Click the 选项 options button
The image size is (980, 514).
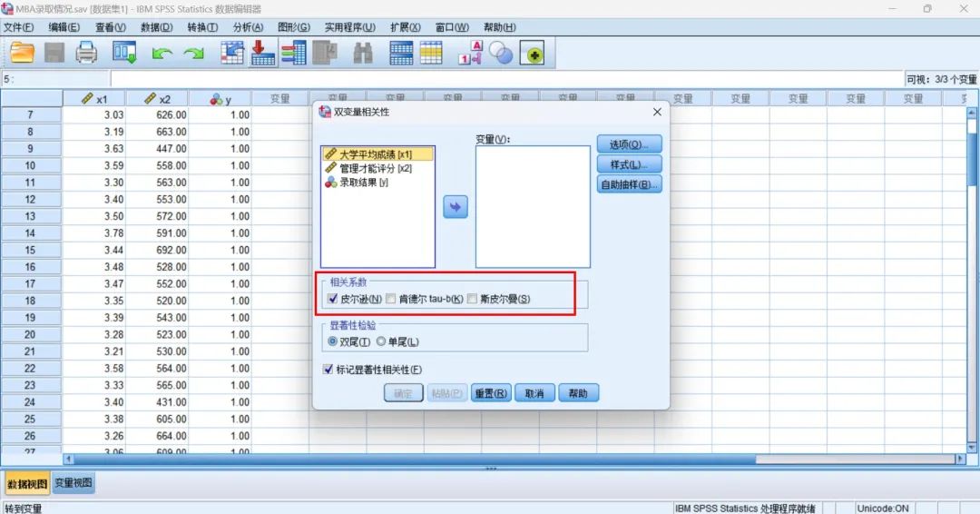[629, 143]
